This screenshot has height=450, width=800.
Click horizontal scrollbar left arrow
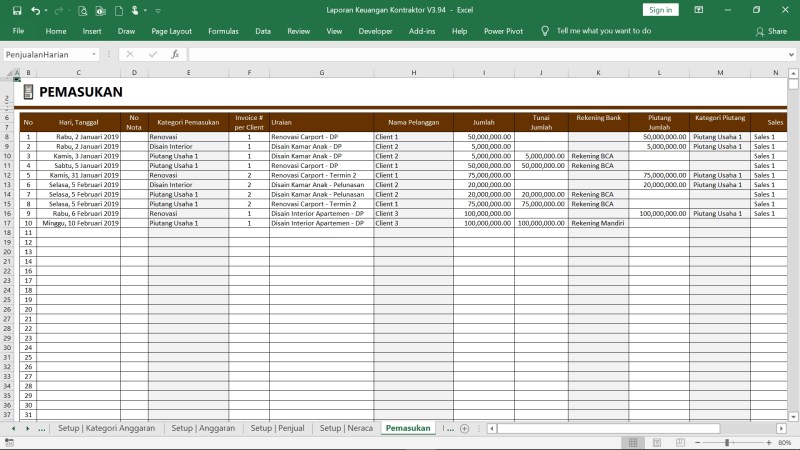491,429
